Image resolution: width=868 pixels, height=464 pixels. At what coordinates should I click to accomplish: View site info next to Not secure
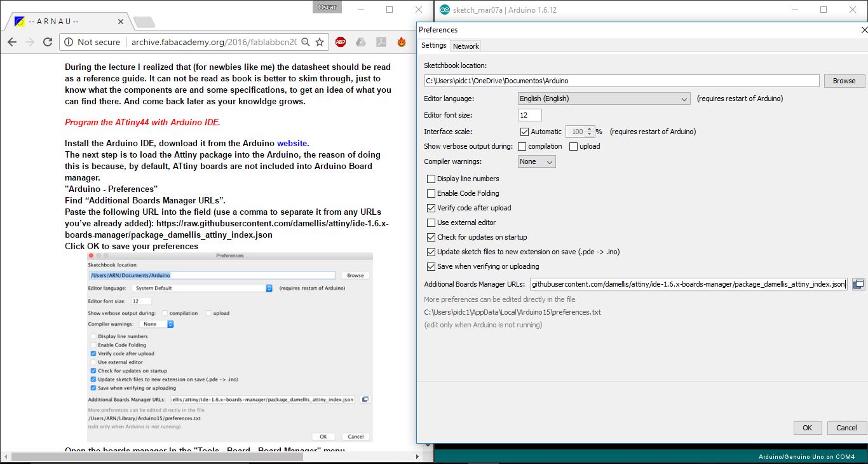pos(69,42)
